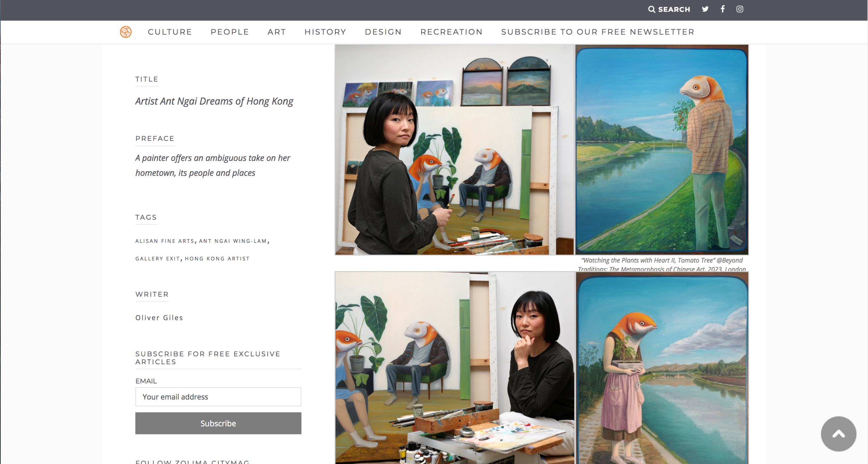Open the People menu

[x=230, y=32]
